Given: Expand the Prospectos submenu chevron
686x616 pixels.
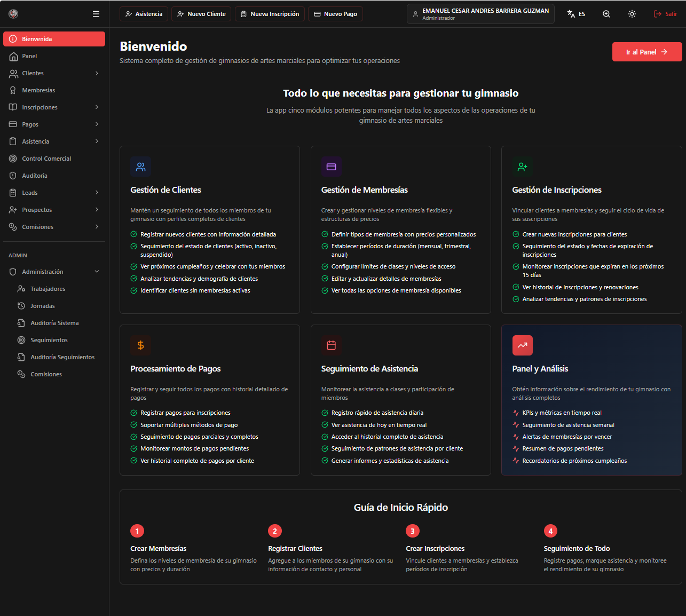Looking at the screenshot, I should pos(97,210).
